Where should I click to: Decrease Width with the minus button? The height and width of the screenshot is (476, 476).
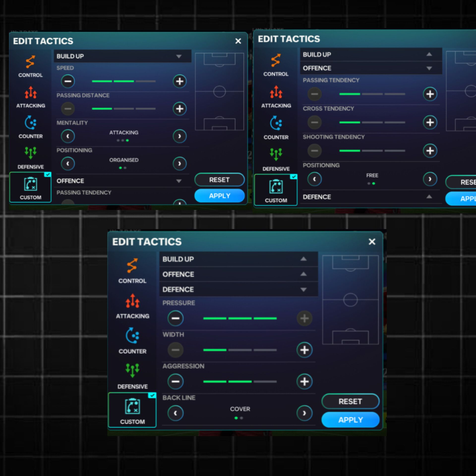pos(175,350)
